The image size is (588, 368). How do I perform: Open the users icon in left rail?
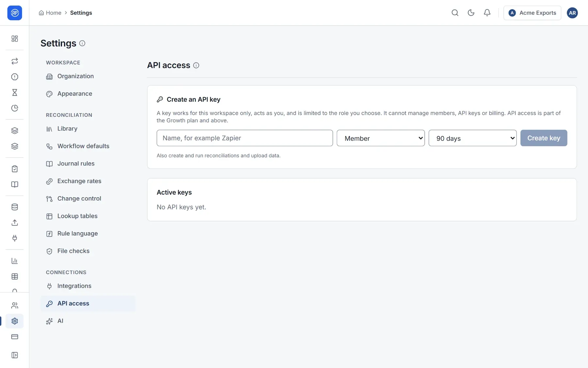pyautogui.click(x=15, y=306)
